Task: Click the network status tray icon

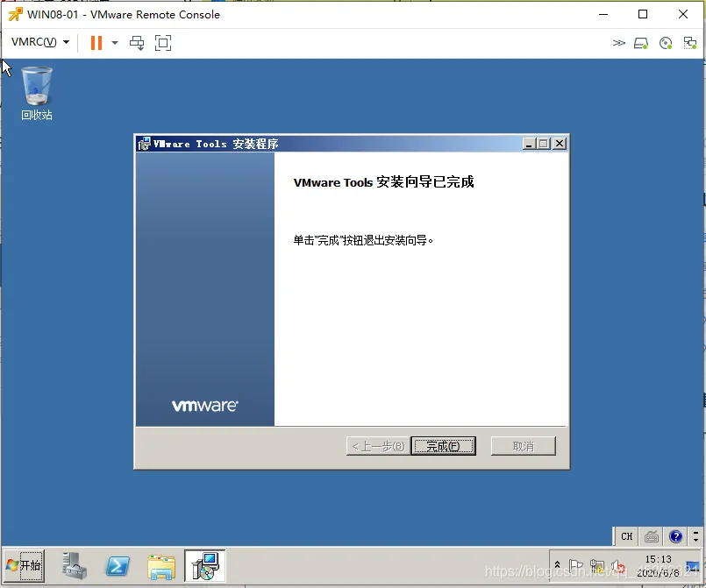Action: [597, 565]
